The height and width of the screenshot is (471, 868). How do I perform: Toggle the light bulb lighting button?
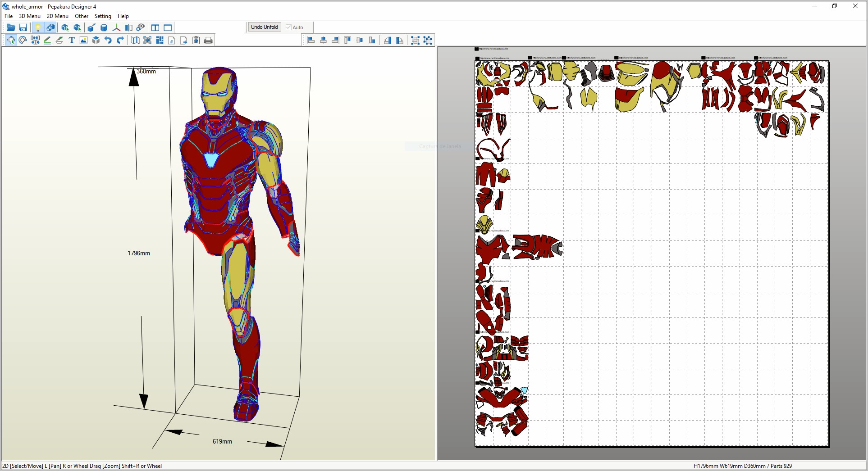point(38,28)
